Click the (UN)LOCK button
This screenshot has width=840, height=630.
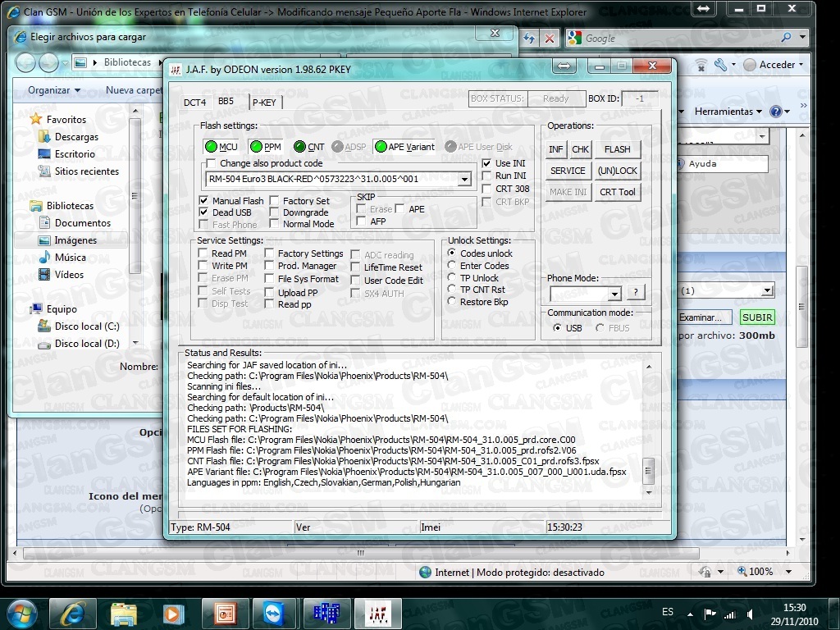coord(618,171)
